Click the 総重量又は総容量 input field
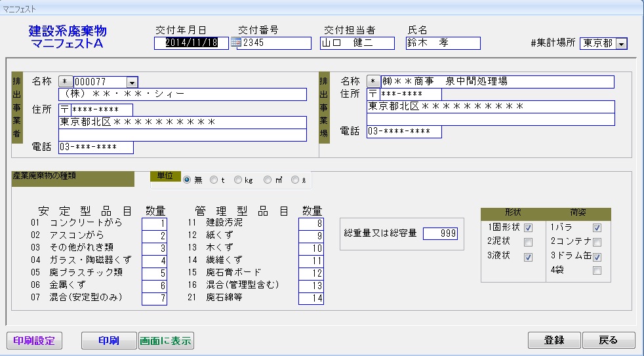644x356 pixels. pyautogui.click(x=440, y=233)
